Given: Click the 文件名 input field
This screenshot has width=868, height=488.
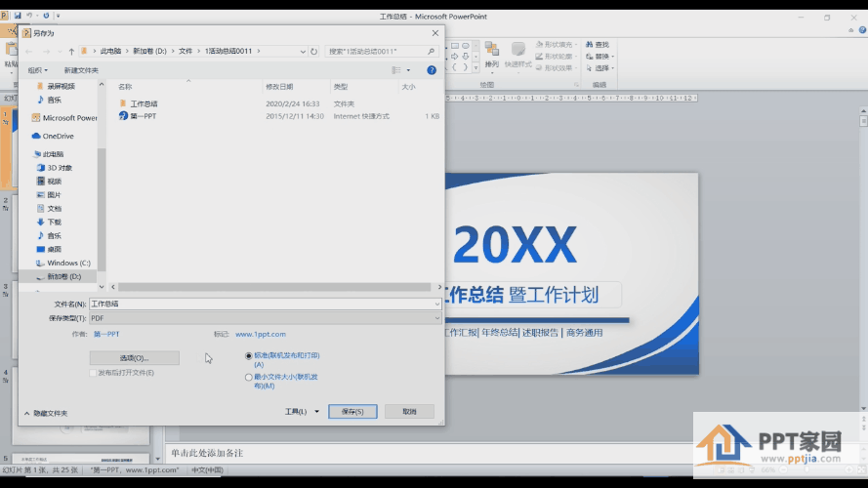Looking at the screenshot, I should pos(266,304).
